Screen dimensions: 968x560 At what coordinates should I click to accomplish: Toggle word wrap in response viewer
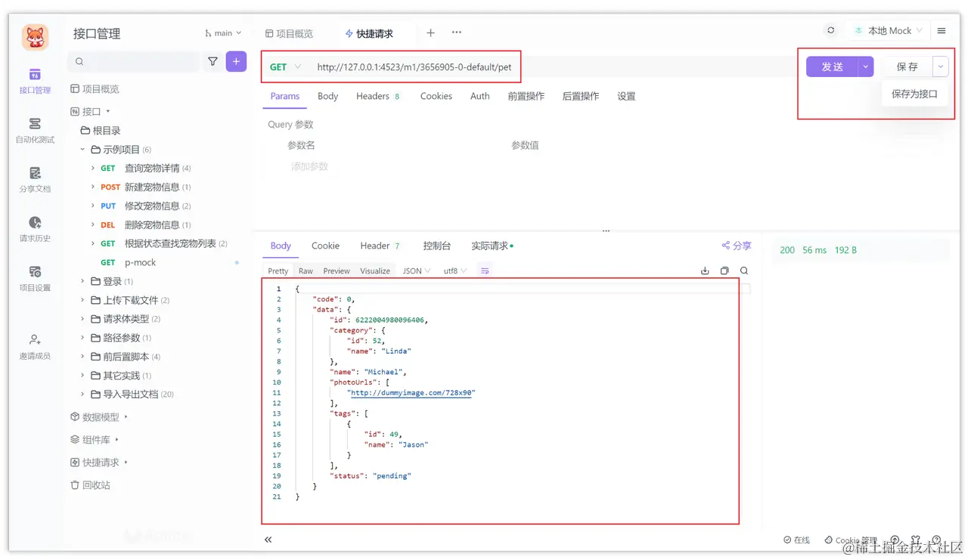486,271
